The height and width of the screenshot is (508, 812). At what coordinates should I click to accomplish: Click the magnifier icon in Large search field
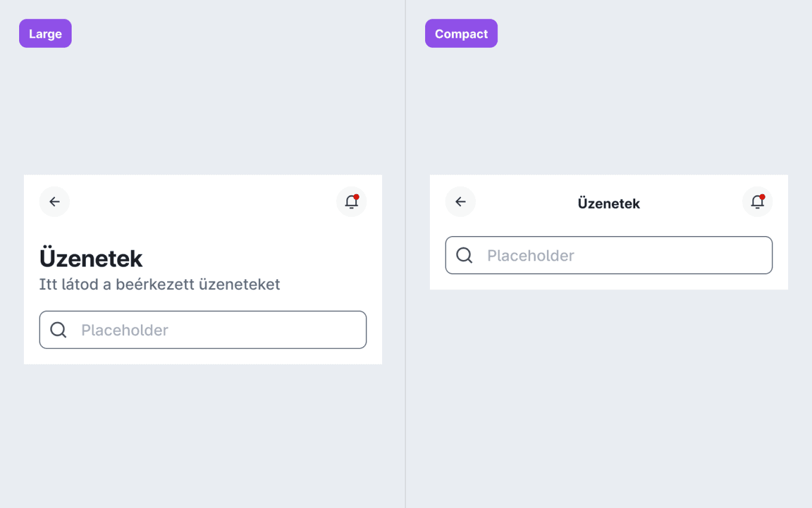58,330
